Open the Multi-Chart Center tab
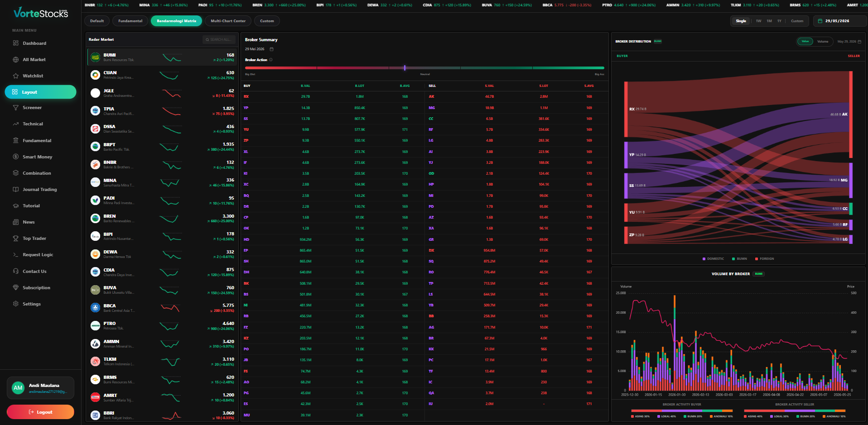Viewport: 868px width, 425px height. pyautogui.click(x=228, y=21)
